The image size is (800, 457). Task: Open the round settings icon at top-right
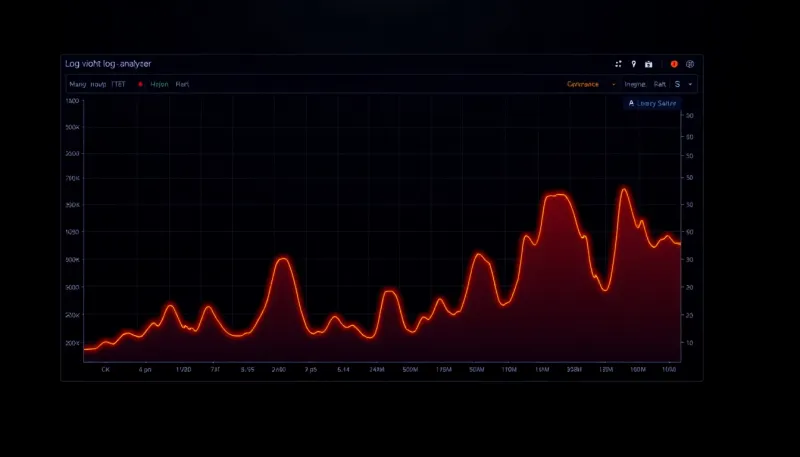pos(690,64)
